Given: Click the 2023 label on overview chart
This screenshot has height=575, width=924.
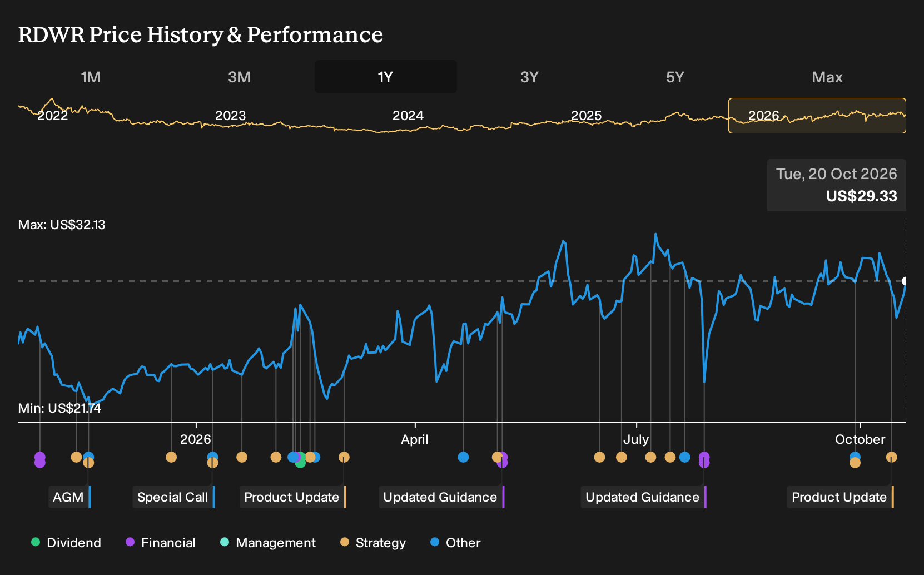Looking at the screenshot, I should point(230,116).
